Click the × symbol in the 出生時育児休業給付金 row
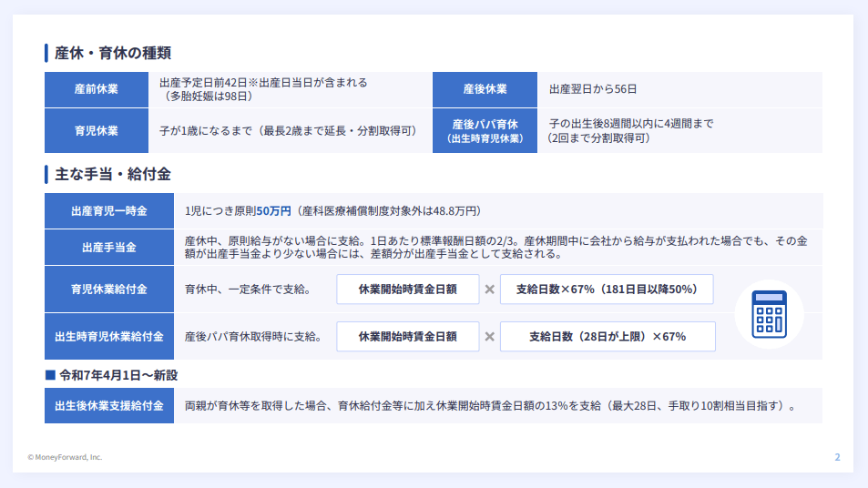 (x=489, y=336)
